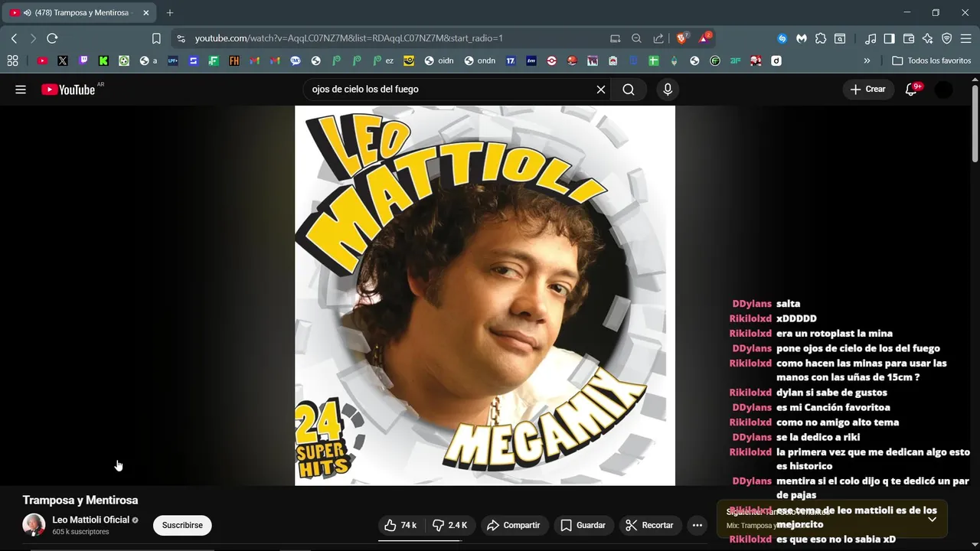Run search with the magnifying glass button
980x551 pixels.
click(629, 90)
